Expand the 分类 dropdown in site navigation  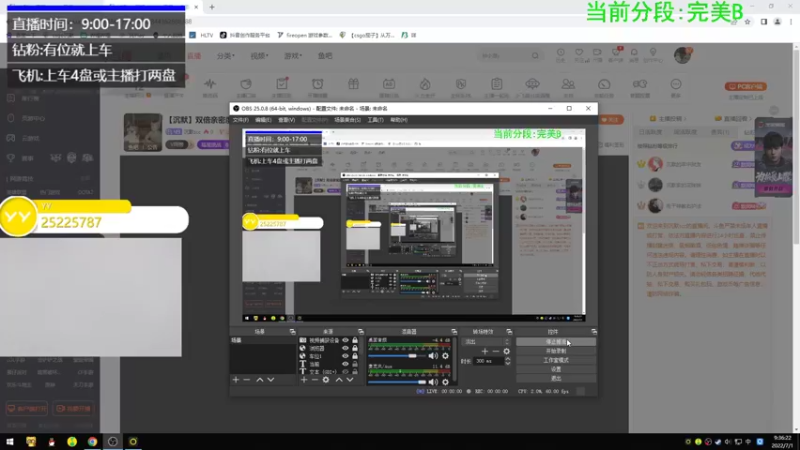click(x=226, y=56)
